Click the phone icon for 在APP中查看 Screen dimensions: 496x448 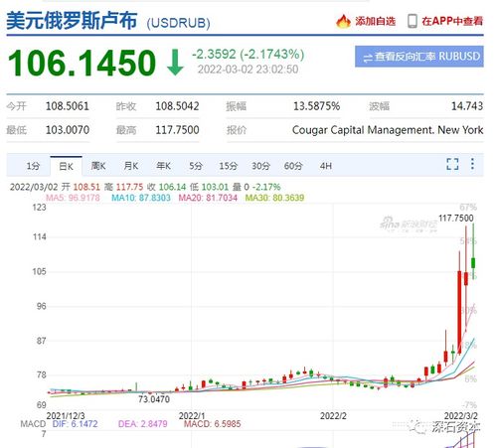[412, 21]
